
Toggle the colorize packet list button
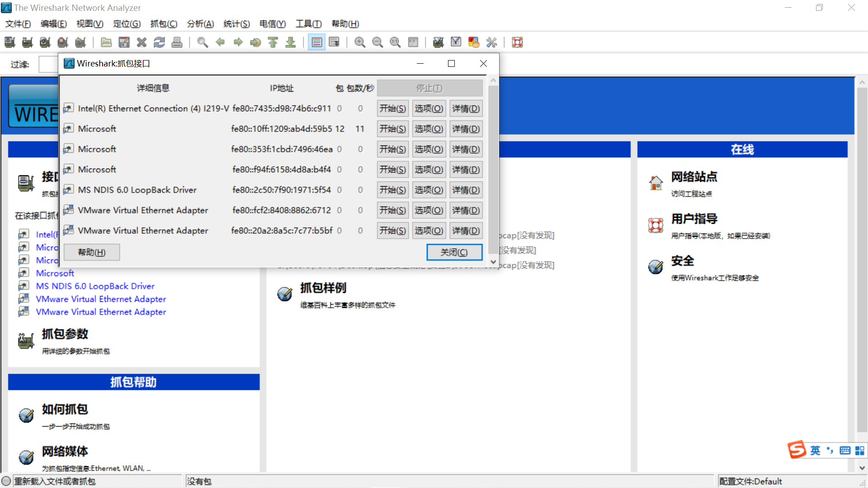pos(316,42)
